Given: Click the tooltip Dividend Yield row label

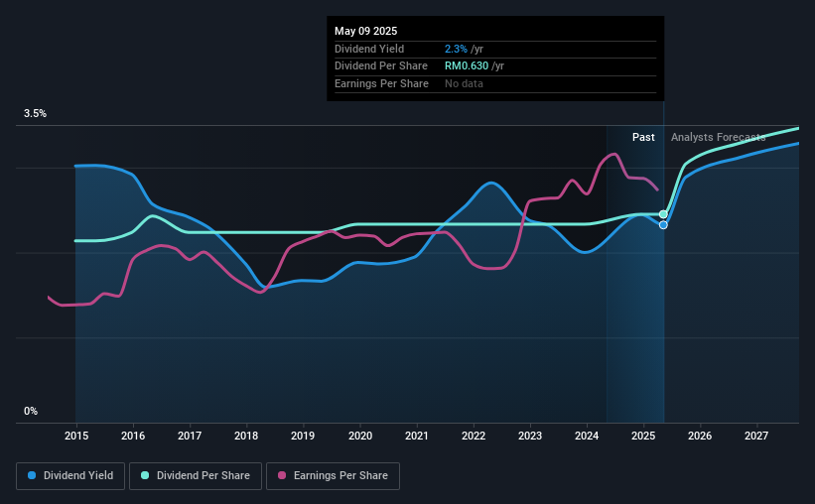Looking at the screenshot, I should pyautogui.click(x=369, y=49).
